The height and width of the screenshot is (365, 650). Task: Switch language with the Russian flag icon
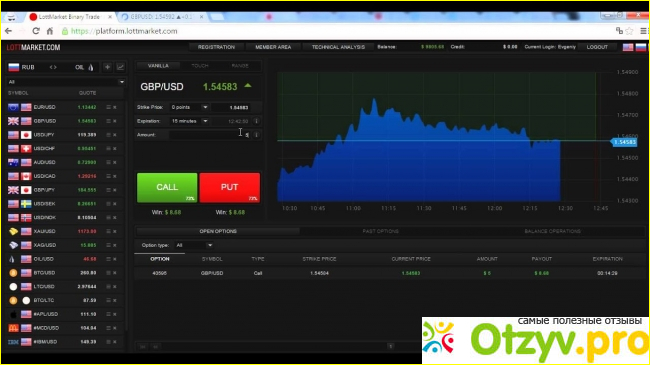[x=641, y=47]
